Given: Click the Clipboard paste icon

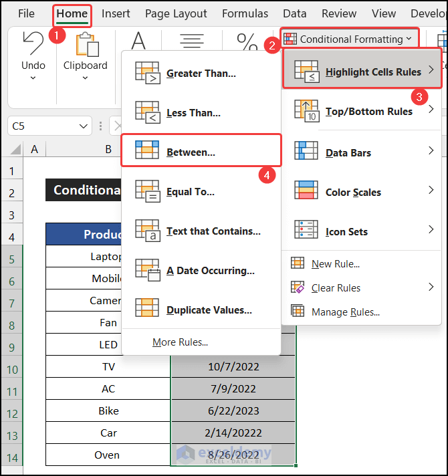Looking at the screenshot, I should 87,44.
